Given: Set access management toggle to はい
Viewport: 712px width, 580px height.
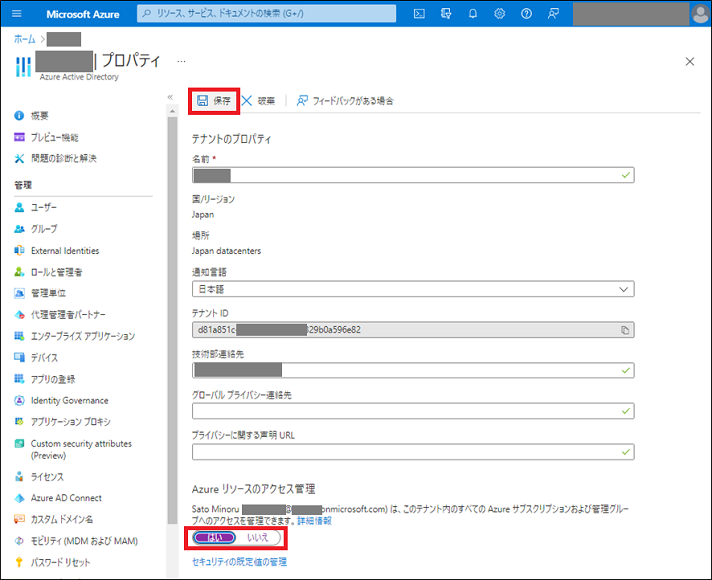Looking at the screenshot, I should [x=215, y=538].
